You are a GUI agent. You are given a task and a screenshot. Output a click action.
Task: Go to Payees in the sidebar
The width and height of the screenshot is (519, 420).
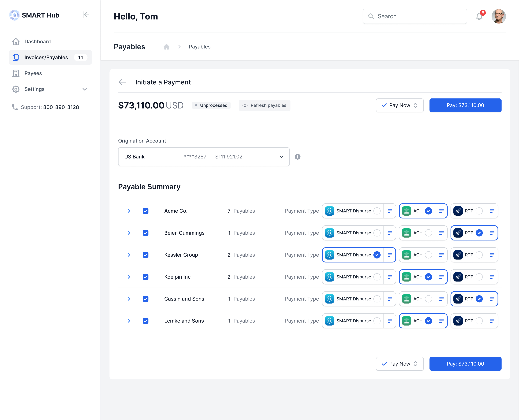tap(33, 73)
